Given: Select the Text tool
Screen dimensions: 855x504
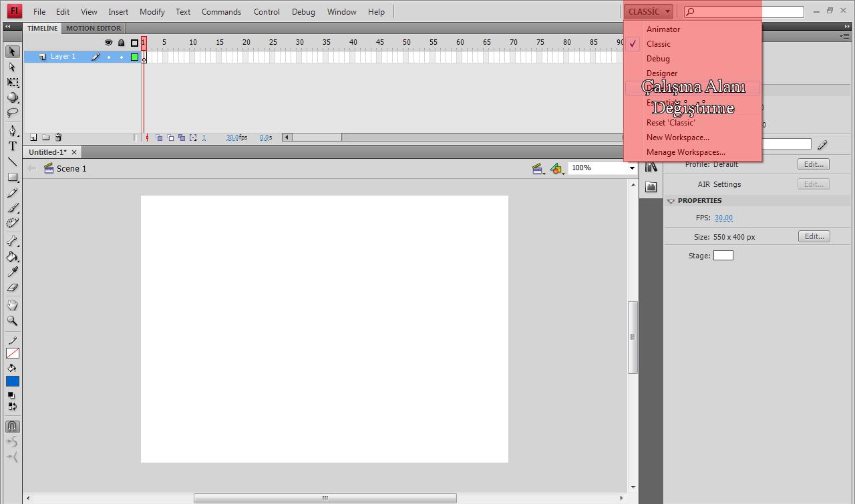Looking at the screenshot, I should [12, 146].
